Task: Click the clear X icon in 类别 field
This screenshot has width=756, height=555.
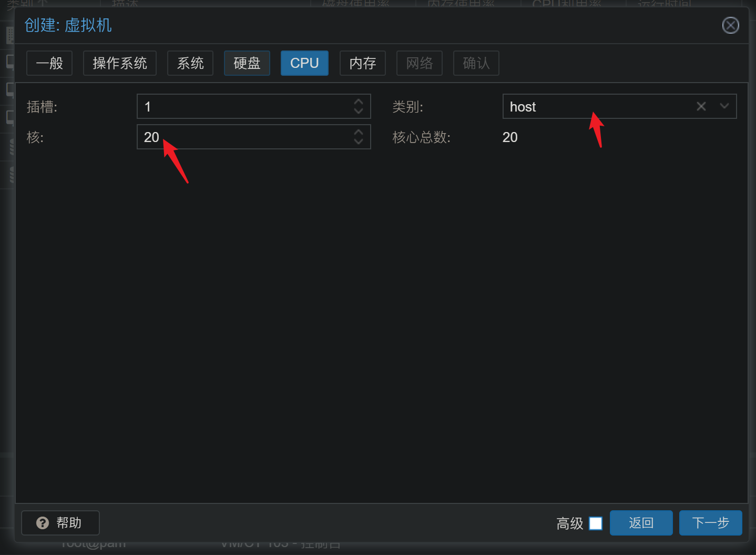Action: point(701,106)
